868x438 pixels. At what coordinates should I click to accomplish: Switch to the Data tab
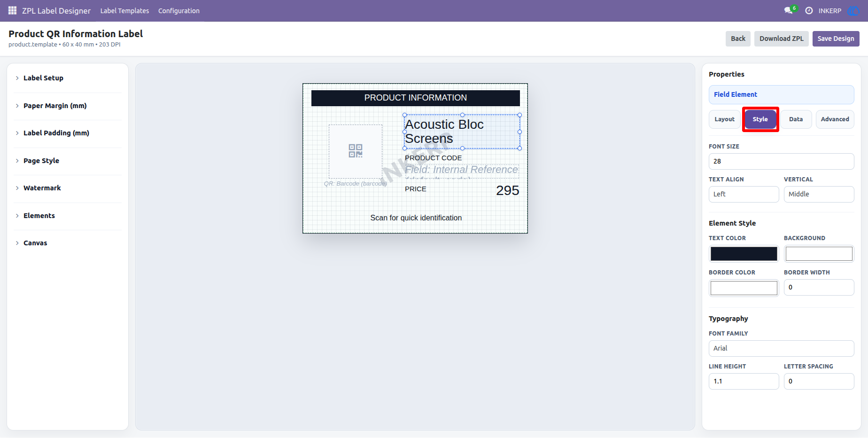796,119
